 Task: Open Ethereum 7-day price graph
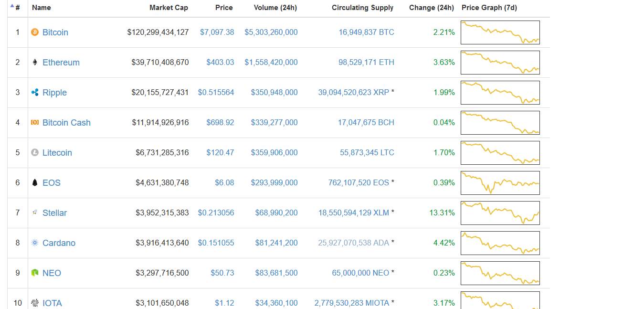click(500, 63)
